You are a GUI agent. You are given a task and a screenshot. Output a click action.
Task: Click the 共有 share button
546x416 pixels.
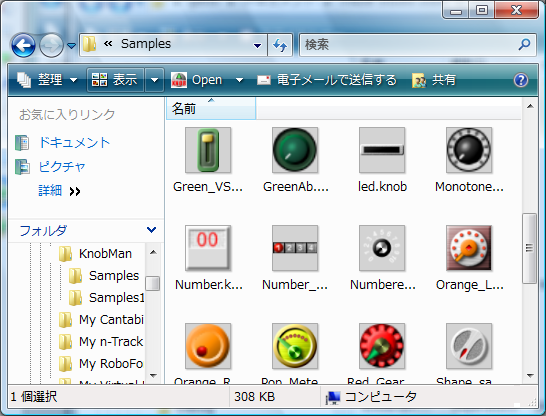[434, 80]
